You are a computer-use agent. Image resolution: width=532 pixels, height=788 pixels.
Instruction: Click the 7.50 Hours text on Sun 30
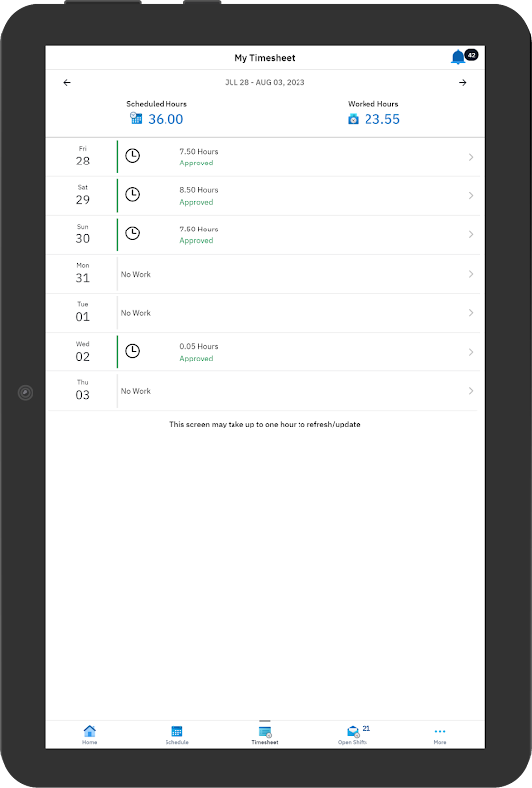tap(199, 230)
